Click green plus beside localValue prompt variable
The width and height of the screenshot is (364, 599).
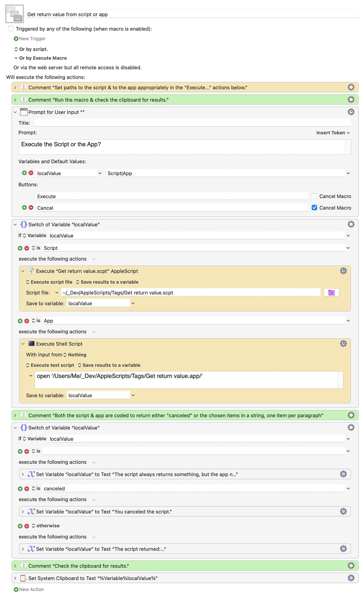click(x=24, y=173)
